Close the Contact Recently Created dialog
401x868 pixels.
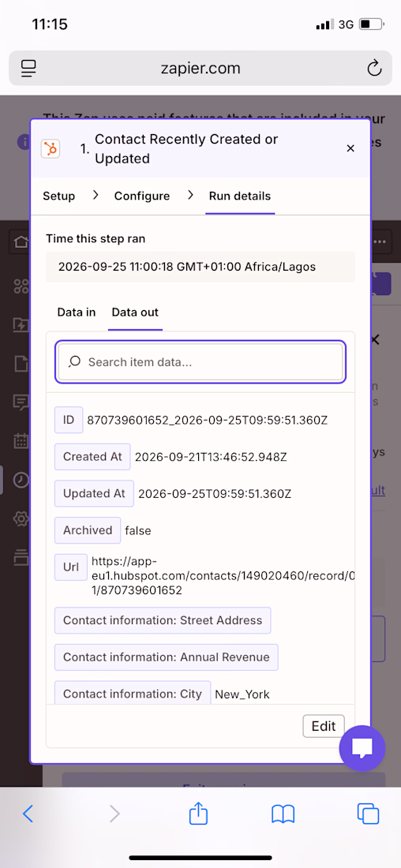[x=350, y=148]
